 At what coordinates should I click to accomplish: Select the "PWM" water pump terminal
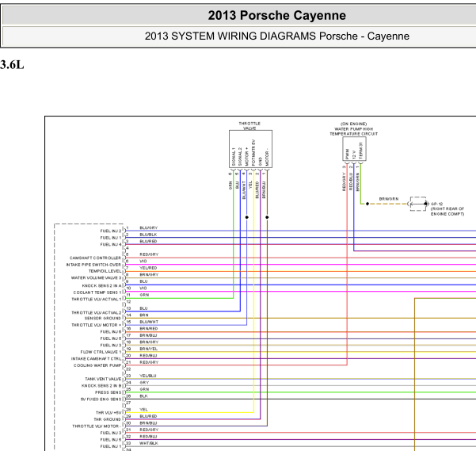(347, 154)
